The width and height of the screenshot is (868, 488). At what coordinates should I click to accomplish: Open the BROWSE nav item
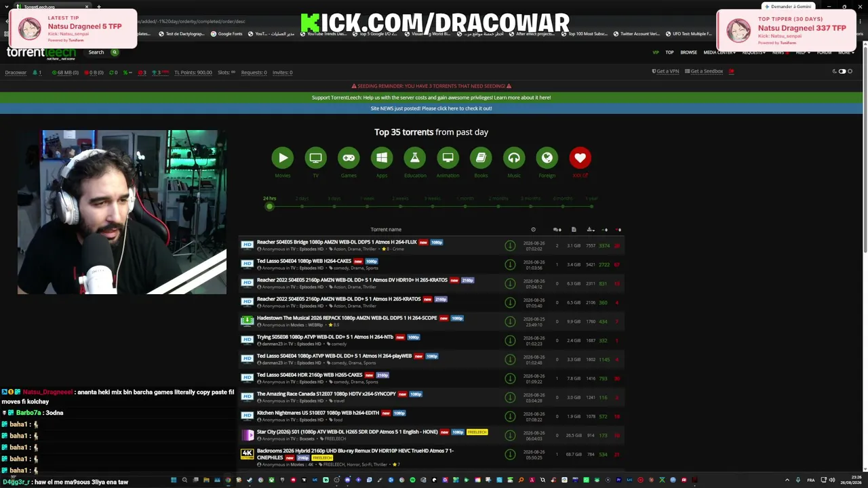[689, 52]
